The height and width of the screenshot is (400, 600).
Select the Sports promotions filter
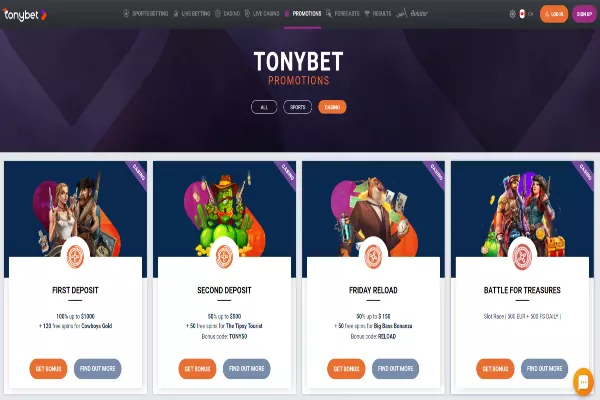click(297, 107)
